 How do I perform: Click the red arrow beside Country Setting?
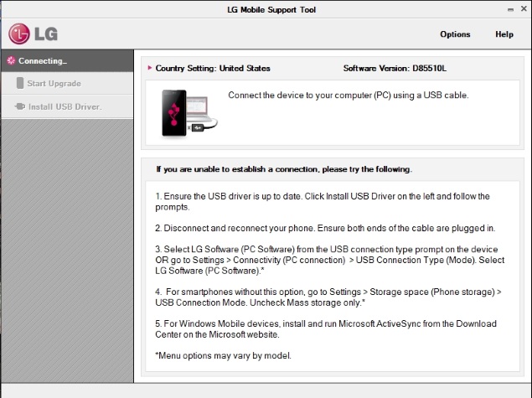coord(150,68)
